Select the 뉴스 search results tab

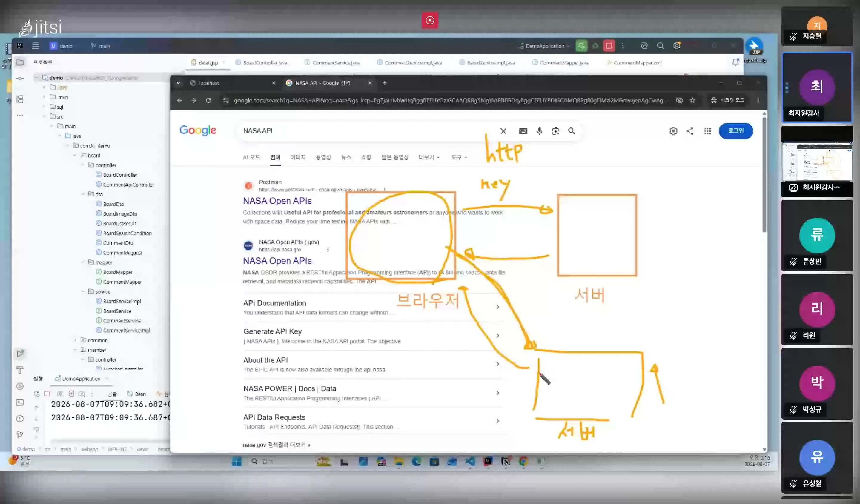(x=346, y=157)
